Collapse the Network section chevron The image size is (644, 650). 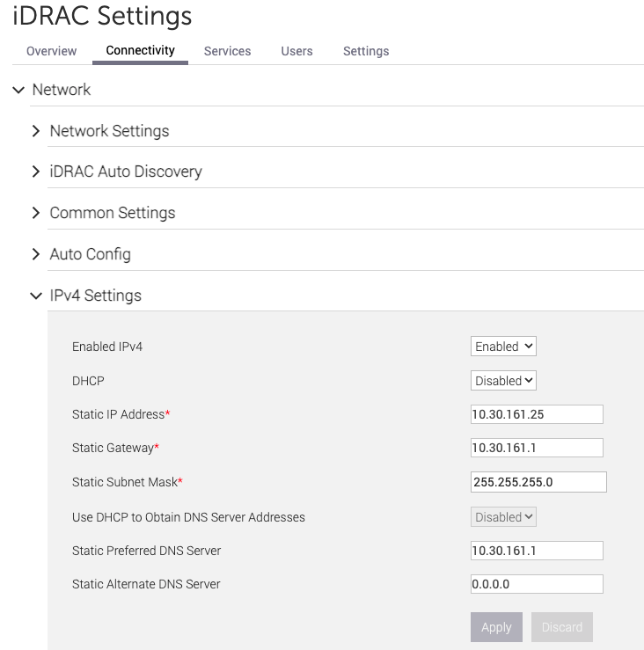[x=18, y=90]
